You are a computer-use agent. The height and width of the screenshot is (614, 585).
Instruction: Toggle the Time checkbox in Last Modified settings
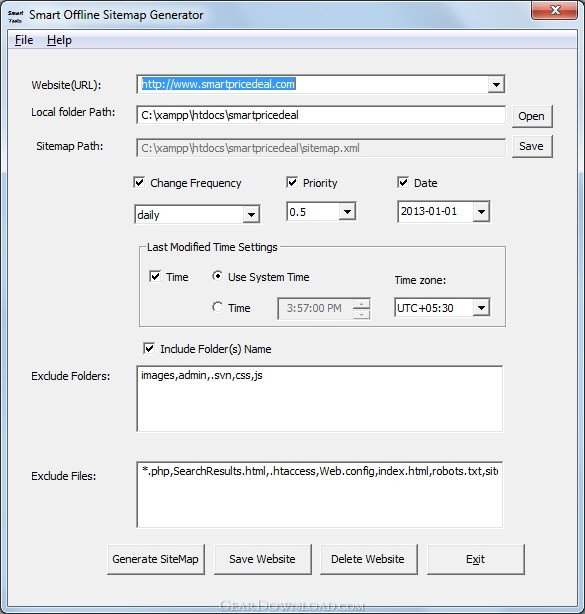[x=155, y=276]
